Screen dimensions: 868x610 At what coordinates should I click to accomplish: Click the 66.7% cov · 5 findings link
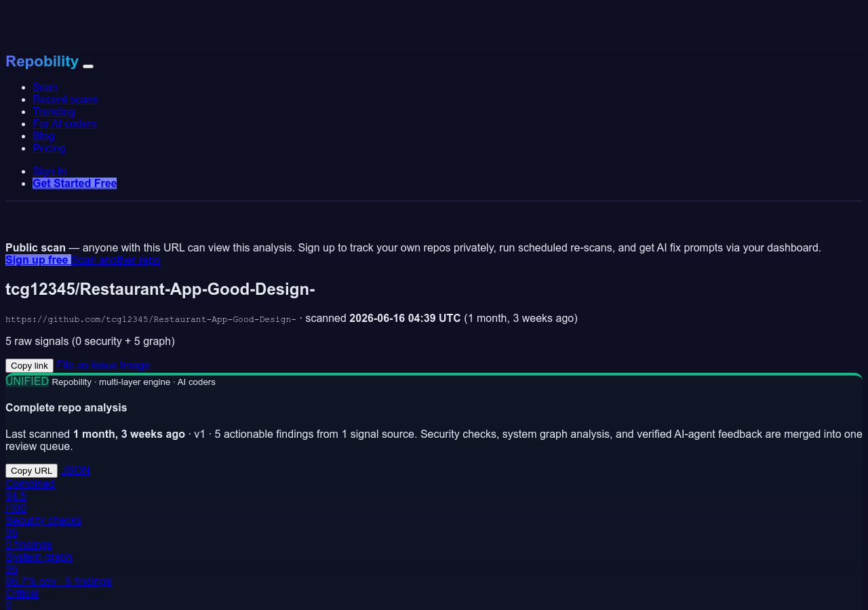[x=58, y=581]
